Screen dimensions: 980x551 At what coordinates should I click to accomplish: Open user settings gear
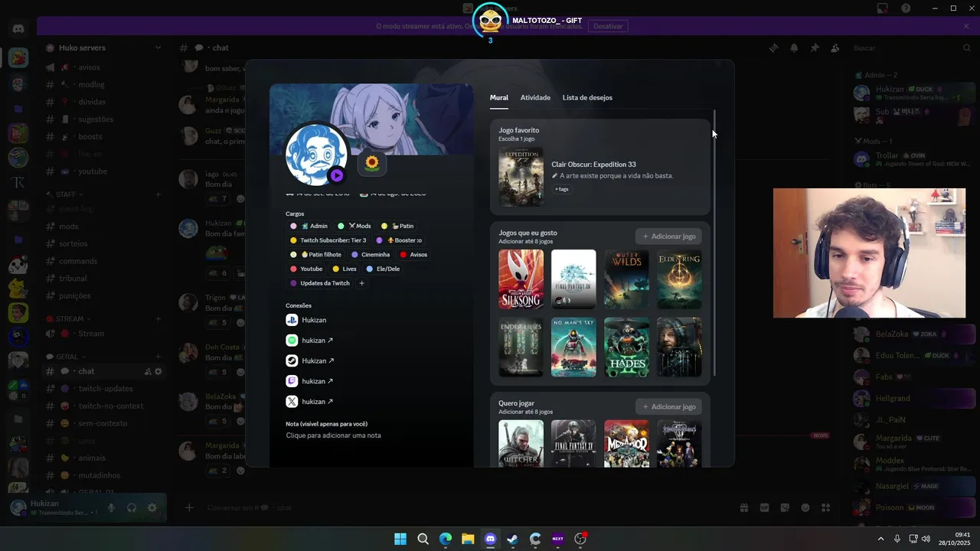(x=152, y=507)
